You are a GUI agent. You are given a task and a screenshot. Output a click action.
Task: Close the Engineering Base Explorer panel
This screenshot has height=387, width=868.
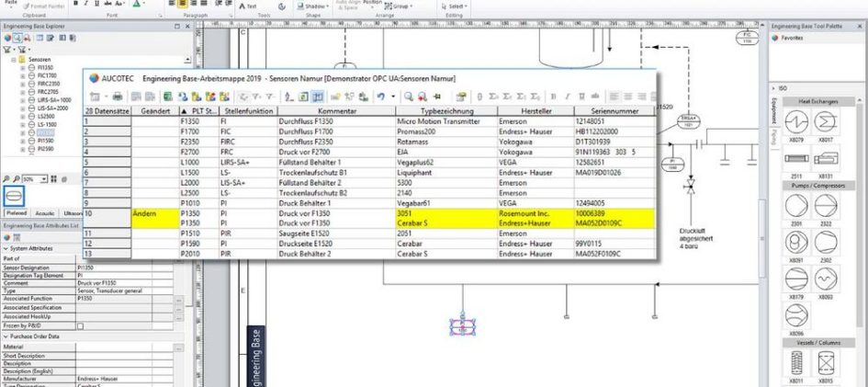coord(189,26)
